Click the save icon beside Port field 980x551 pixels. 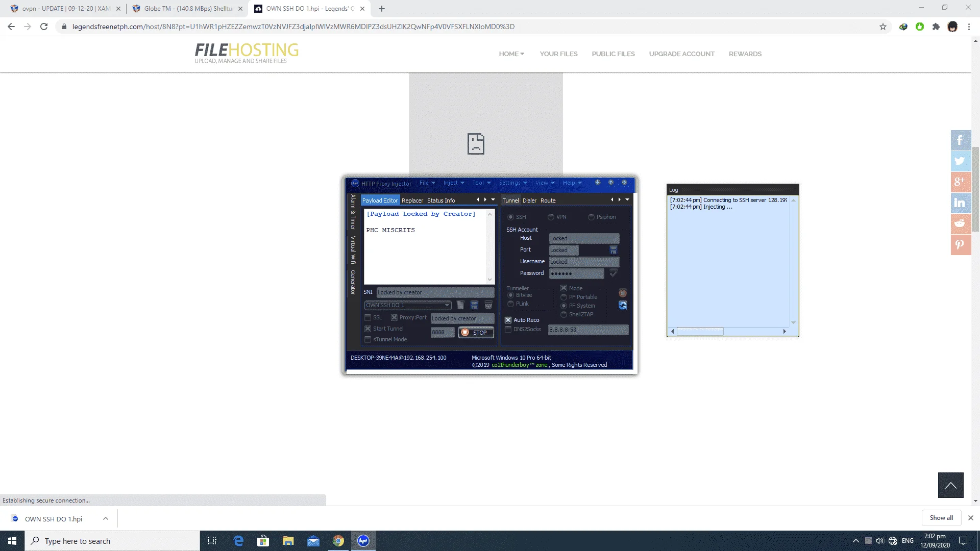pyautogui.click(x=614, y=250)
